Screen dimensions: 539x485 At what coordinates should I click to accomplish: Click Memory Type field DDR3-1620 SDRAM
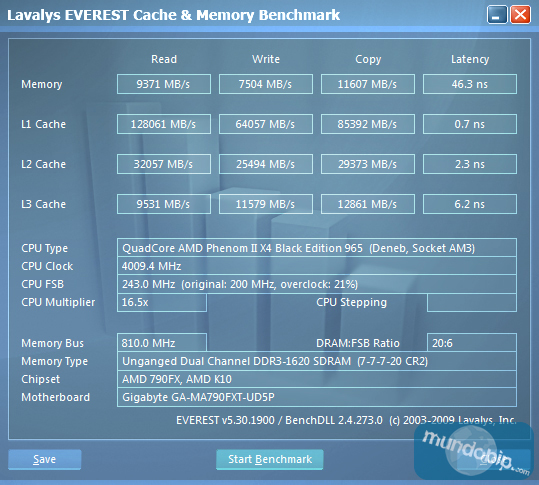[x=317, y=361]
